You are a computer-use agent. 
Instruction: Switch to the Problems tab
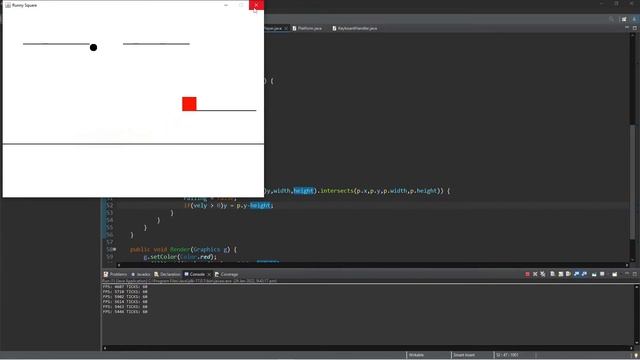coord(115,274)
